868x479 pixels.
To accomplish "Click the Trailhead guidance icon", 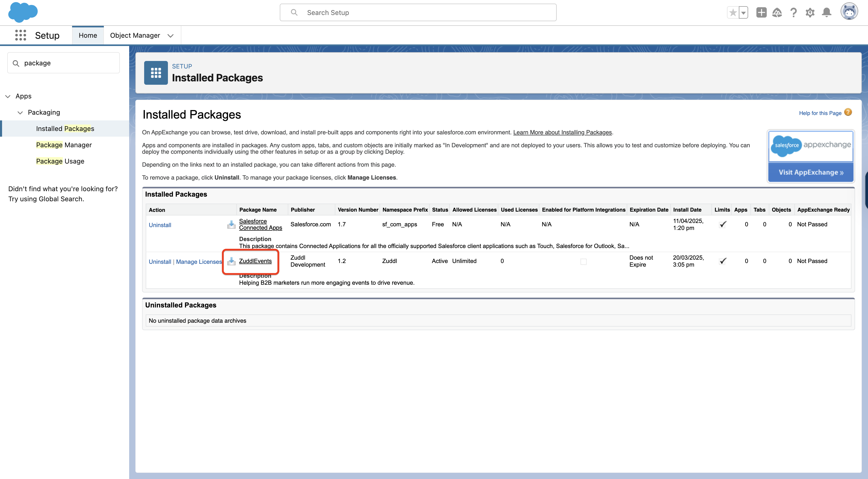I will click(x=777, y=13).
